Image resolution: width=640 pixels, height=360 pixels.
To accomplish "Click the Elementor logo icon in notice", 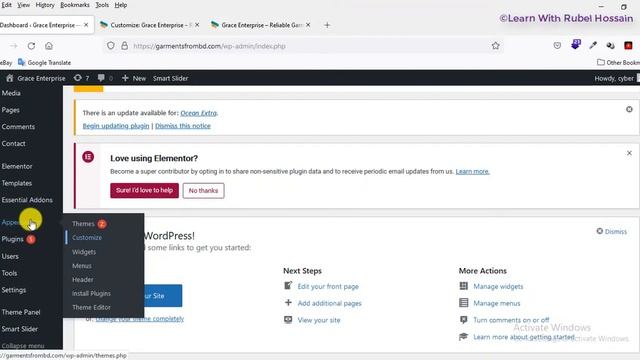I will 88,157.
